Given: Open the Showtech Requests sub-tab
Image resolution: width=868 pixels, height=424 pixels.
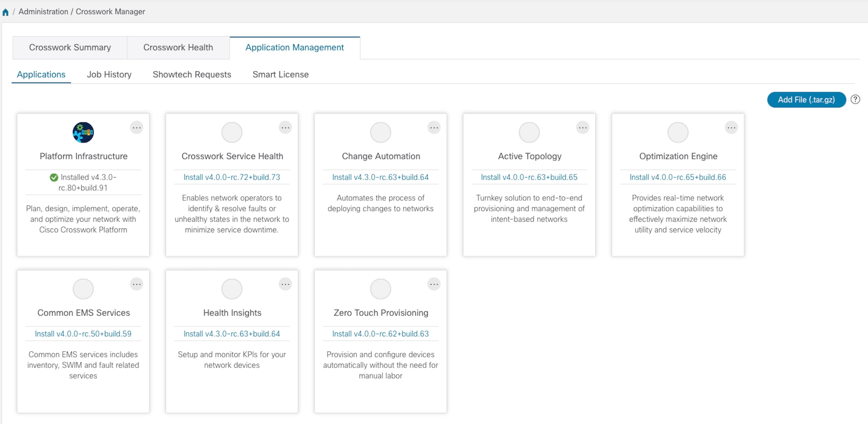Looking at the screenshot, I should pos(192,75).
